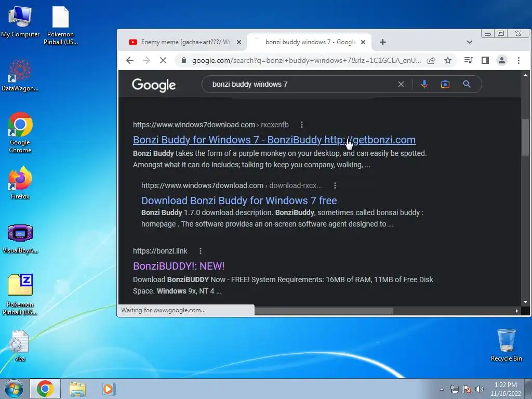Screen dimensions: 532x399
Task: Open volume speaker tray icon
Action: 480,389
